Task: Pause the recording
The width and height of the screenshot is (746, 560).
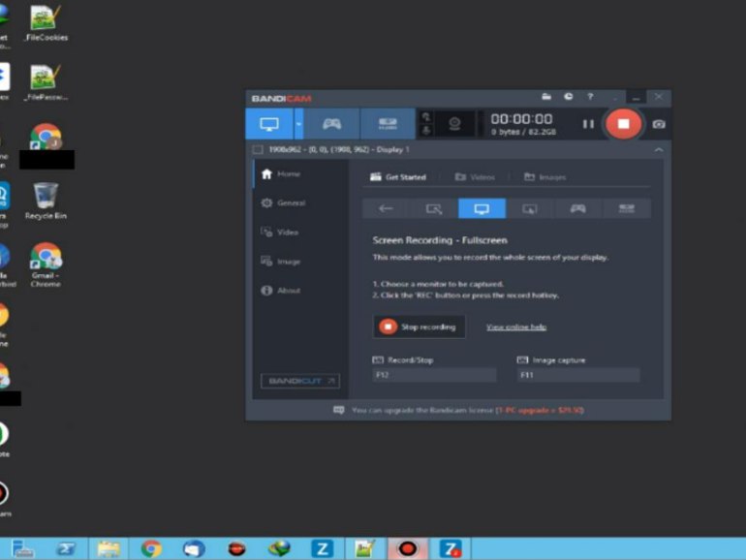Action: click(588, 124)
